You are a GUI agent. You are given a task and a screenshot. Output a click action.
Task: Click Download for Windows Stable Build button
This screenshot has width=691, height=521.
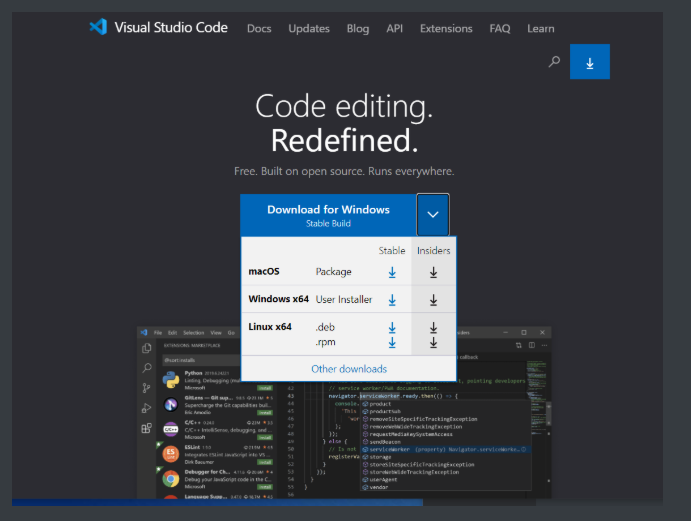pos(328,215)
